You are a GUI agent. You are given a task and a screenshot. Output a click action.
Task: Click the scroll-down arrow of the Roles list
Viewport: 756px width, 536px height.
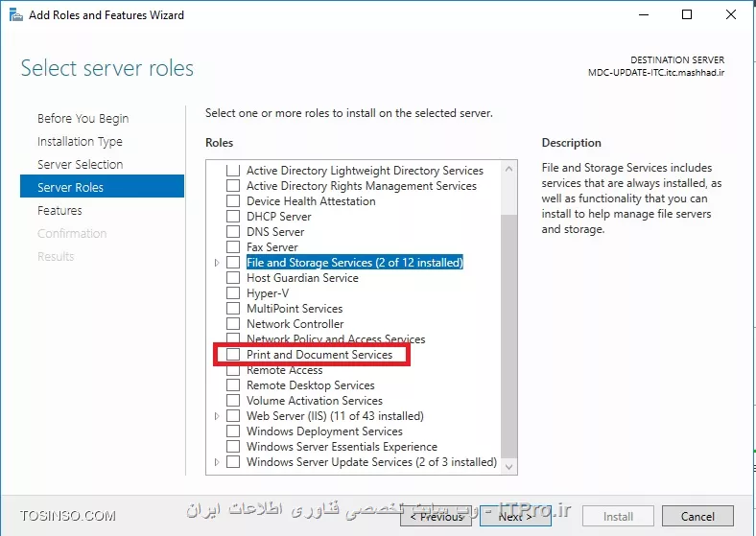(508, 466)
